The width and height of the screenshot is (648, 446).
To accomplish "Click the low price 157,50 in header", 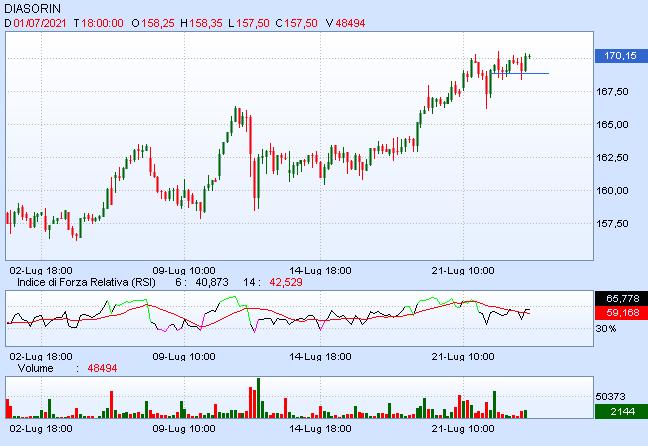I will [253, 23].
